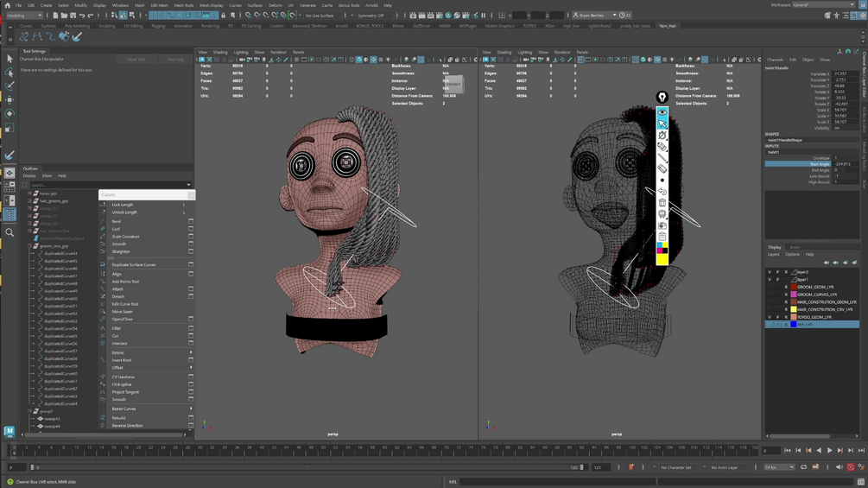Open option box for Duplicate Surface Curves
This screenshot has height=488, width=868.
[x=191, y=265]
